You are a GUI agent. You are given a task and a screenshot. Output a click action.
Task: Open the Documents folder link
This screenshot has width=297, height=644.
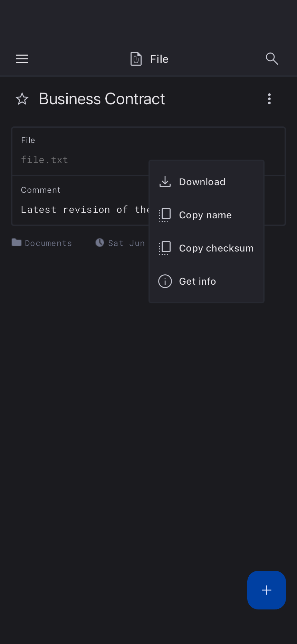coord(48,243)
